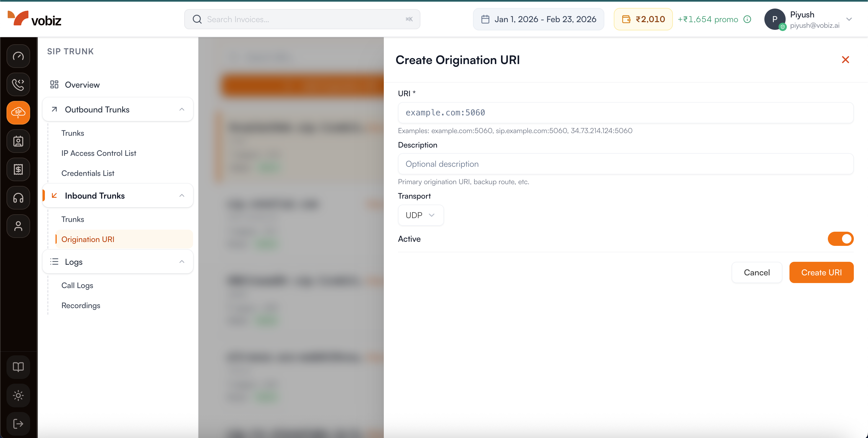Viewport: 868px width, 438px height.
Task: Open the contacts badge sidebar icon
Action: 18,141
